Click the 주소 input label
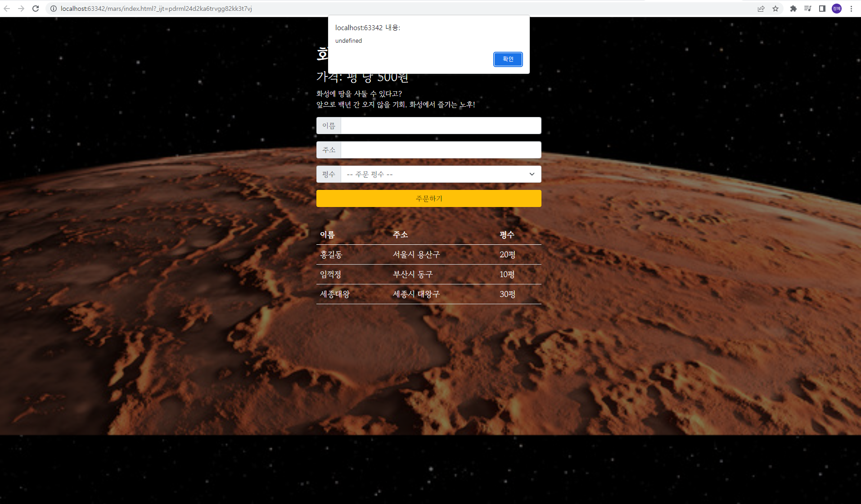Image resolution: width=861 pixels, height=504 pixels. point(329,150)
